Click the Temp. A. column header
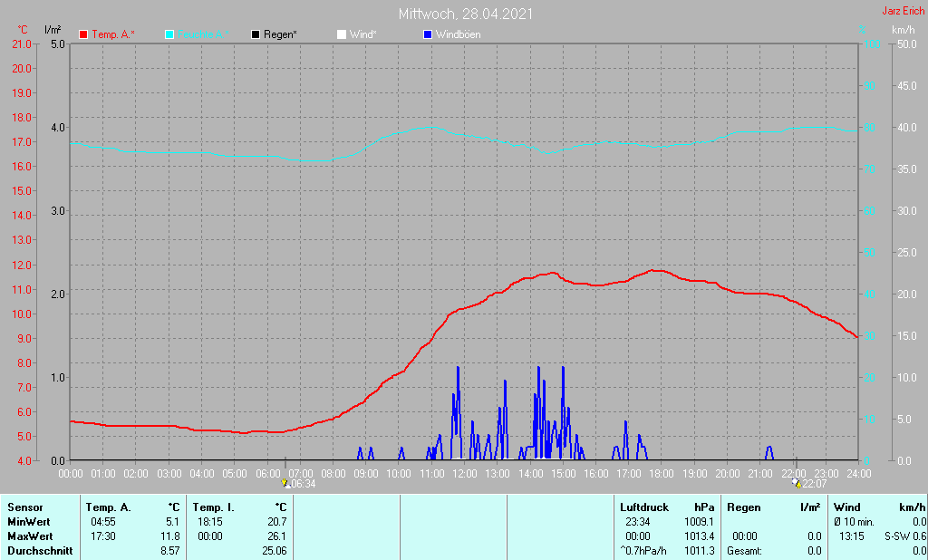Viewport: 928px width, 560px height. 109,508
